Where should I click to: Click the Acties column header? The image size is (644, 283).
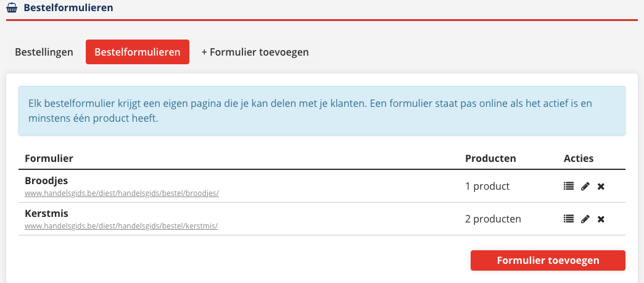click(578, 158)
